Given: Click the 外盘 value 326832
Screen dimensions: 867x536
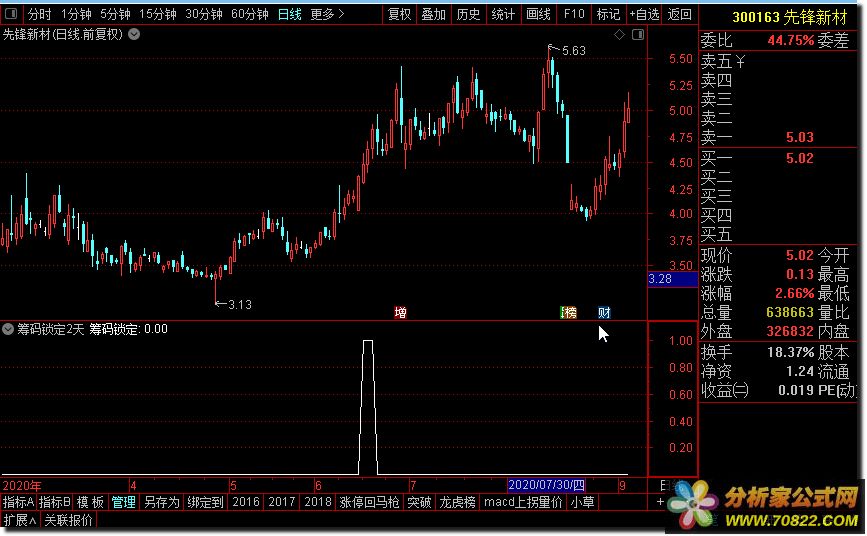Looking at the screenshot, I should pyautogui.click(x=790, y=331).
